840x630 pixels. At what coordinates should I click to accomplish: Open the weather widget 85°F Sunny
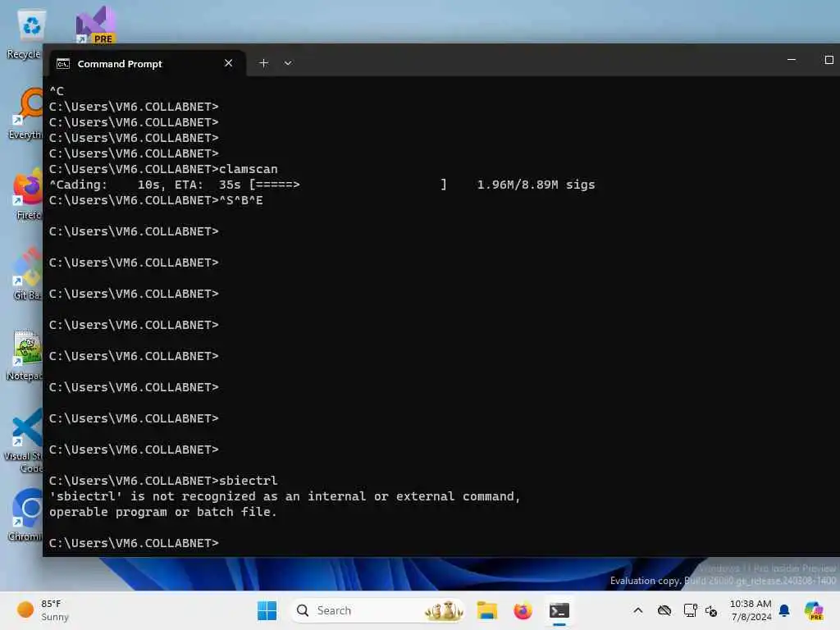pos(43,610)
